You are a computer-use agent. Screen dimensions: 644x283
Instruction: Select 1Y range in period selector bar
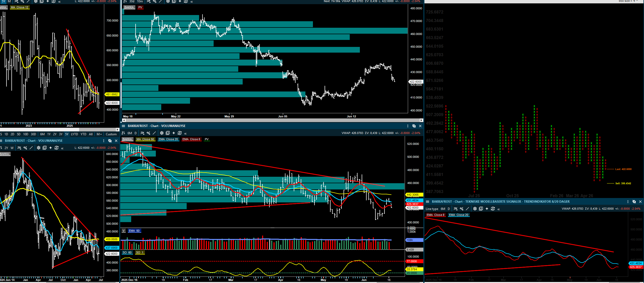click(49, 134)
